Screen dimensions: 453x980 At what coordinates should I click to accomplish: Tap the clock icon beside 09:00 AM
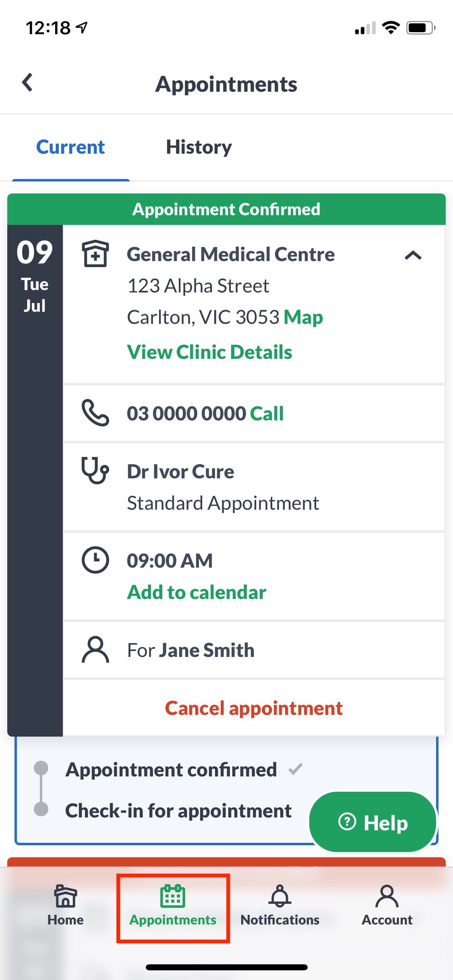coord(95,560)
